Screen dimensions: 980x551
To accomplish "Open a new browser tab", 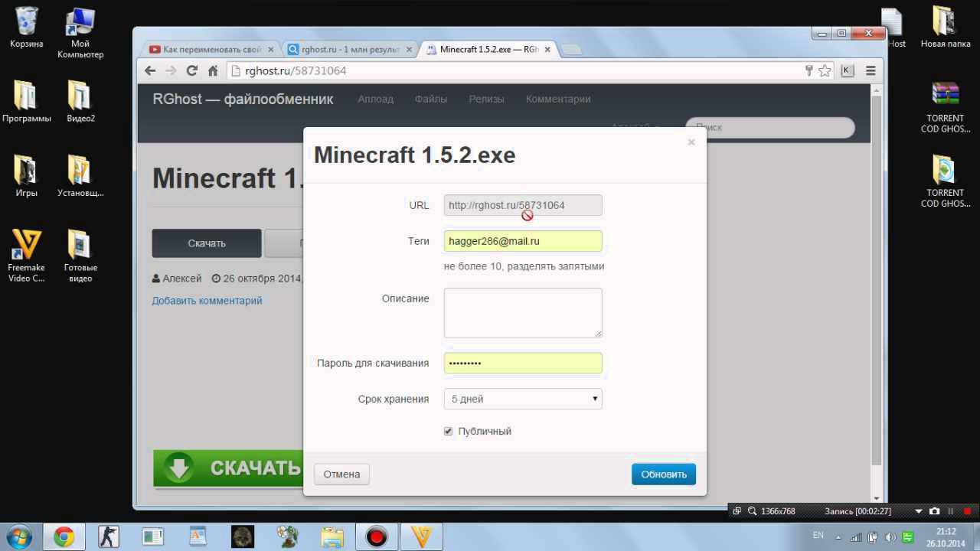I will (x=571, y=50).
